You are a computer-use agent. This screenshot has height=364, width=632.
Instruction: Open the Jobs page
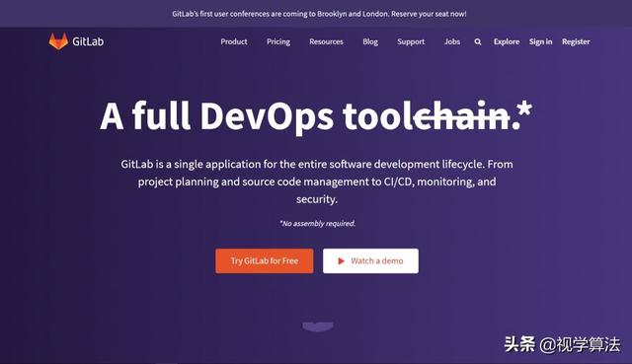[x=452, y=41]
